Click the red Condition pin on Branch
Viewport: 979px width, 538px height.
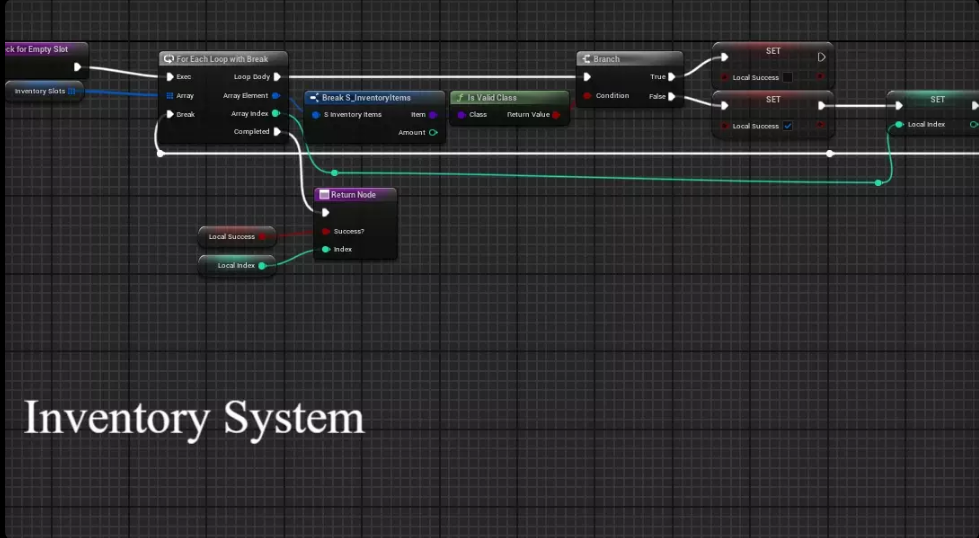(x=587, y=96)
